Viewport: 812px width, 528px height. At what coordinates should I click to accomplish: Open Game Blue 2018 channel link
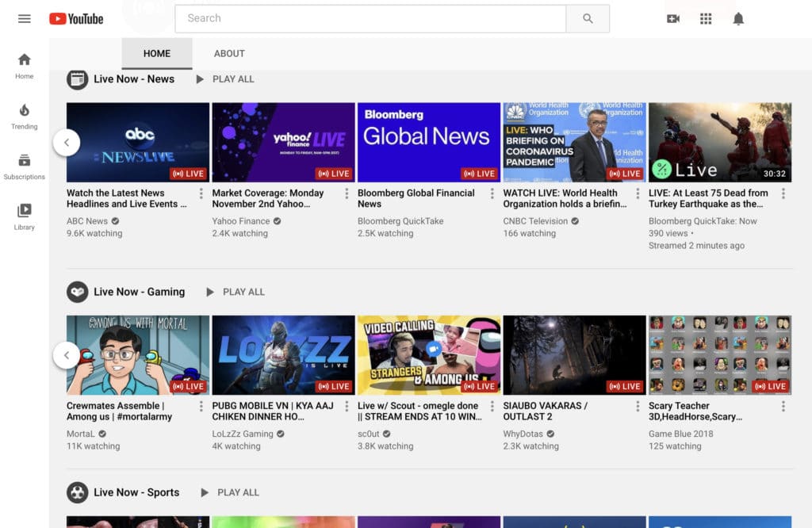(681, 434)
